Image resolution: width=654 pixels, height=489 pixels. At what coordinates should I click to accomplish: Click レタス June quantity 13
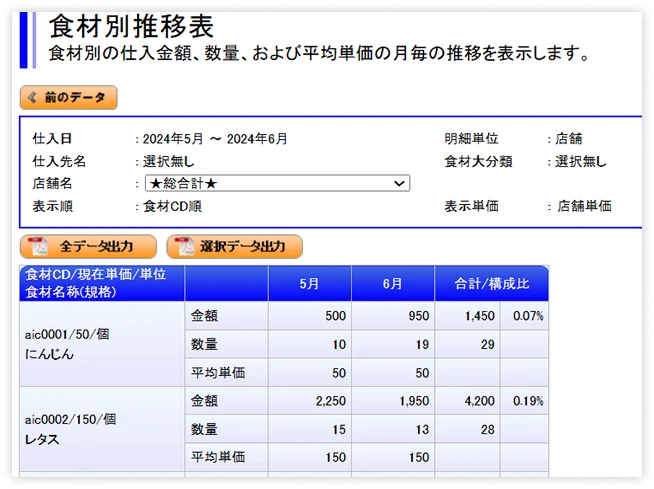(393, 429)
